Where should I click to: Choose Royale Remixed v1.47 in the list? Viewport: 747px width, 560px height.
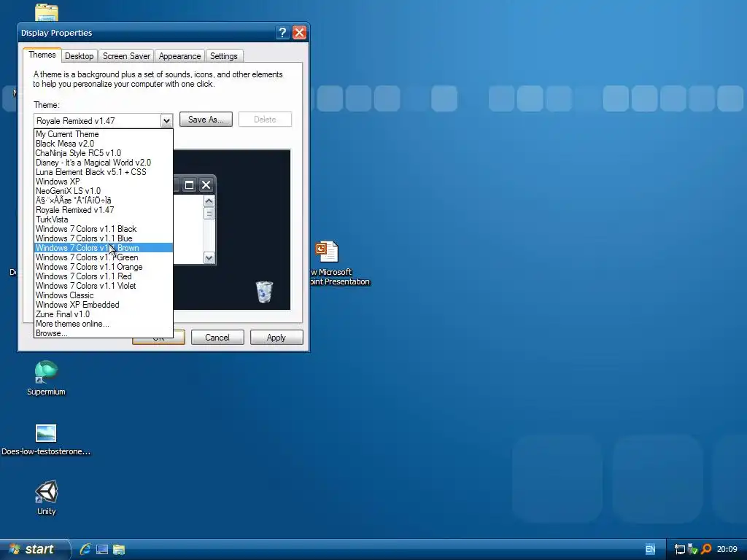point(104,210)
